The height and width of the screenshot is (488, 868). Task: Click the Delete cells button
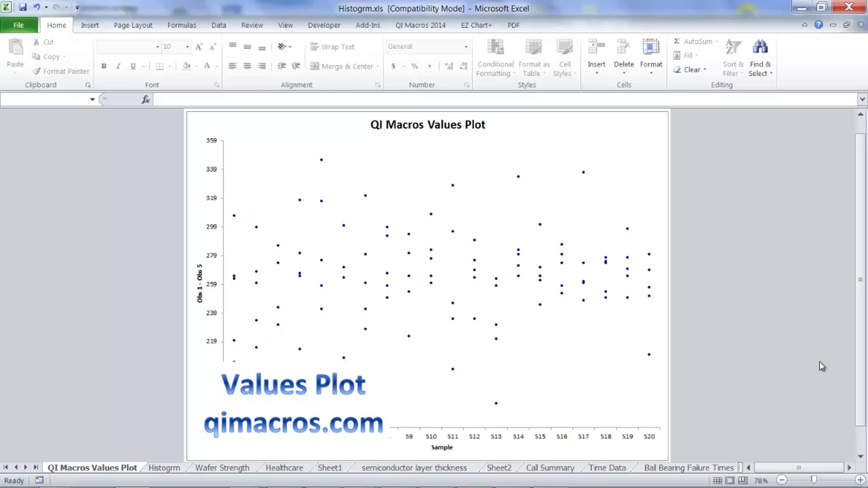[624, 57]
